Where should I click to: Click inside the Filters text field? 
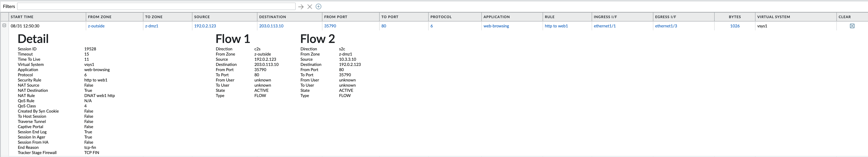click(156, 6)
